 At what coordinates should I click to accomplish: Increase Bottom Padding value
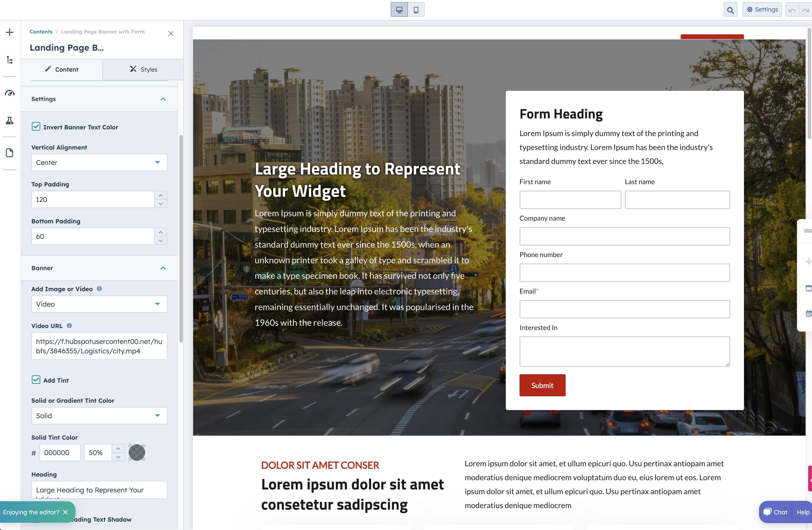coord(161,232)
